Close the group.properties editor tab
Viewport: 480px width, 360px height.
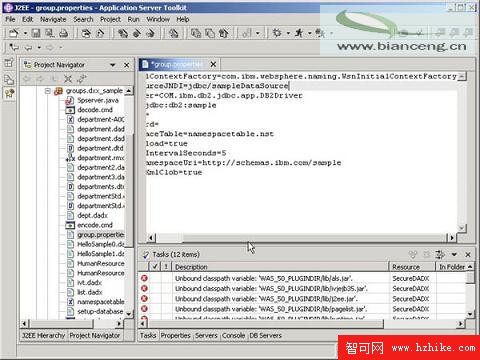click(x=213, y=64)
